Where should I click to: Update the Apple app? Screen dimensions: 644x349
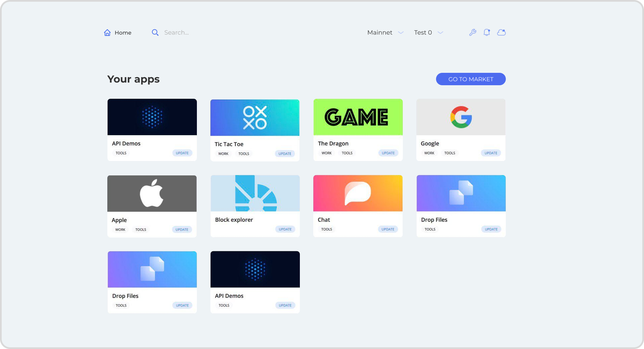[x=182, y=230]
